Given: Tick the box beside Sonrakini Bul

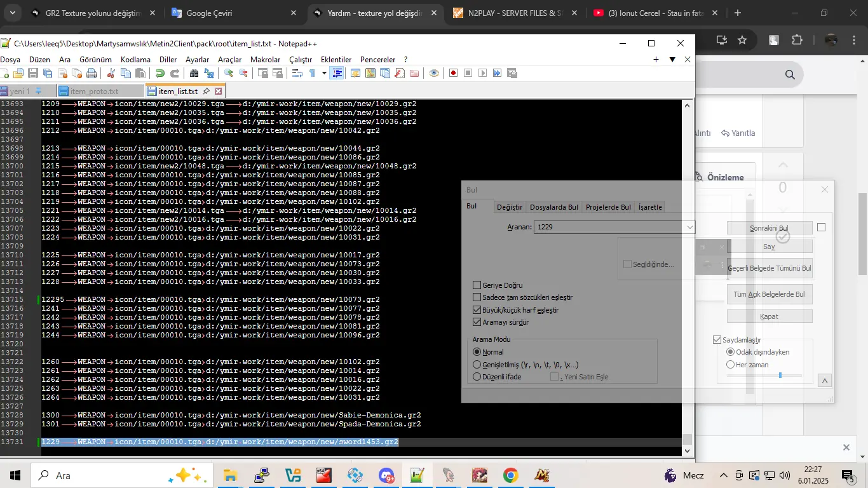Looking at the screenshot, I should pos(821,227).
